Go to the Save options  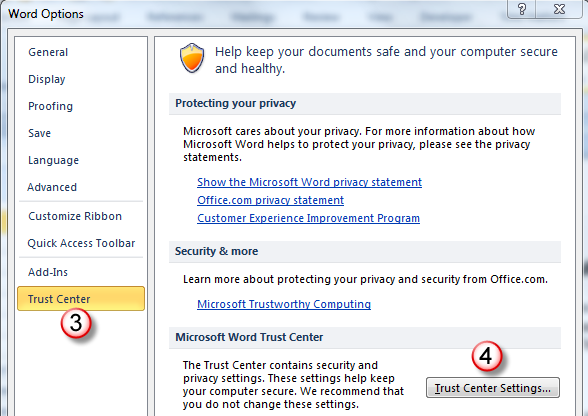(x=39, y=133)
